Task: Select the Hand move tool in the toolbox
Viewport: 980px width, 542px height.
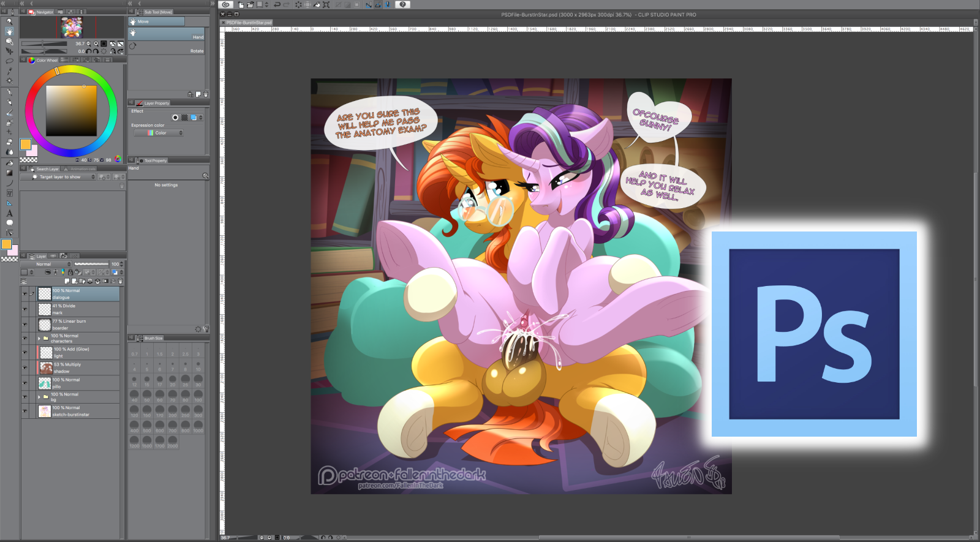Action: (9, 31)
